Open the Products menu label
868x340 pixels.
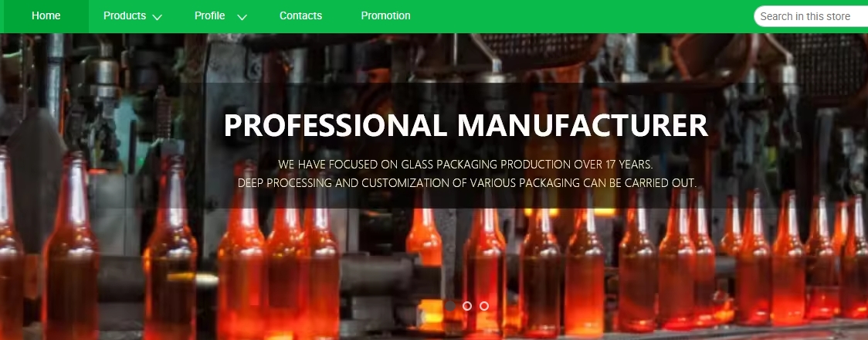tap(124, 16)
